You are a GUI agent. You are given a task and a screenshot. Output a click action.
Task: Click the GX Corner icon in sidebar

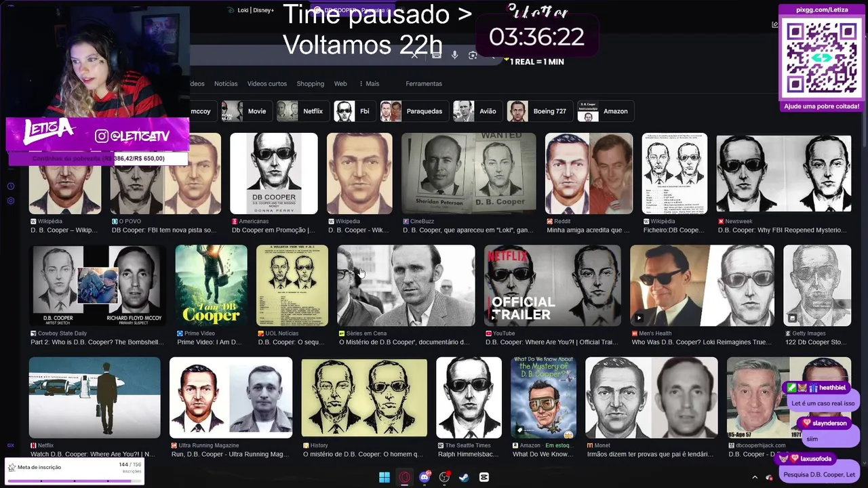coord(10,445)
